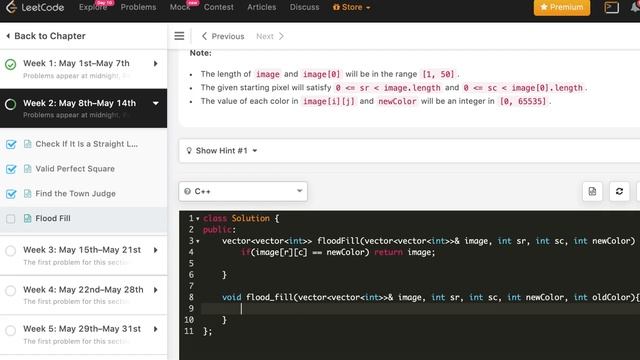Toggle checkbox for Valid Perfect Square

[11, 169]
